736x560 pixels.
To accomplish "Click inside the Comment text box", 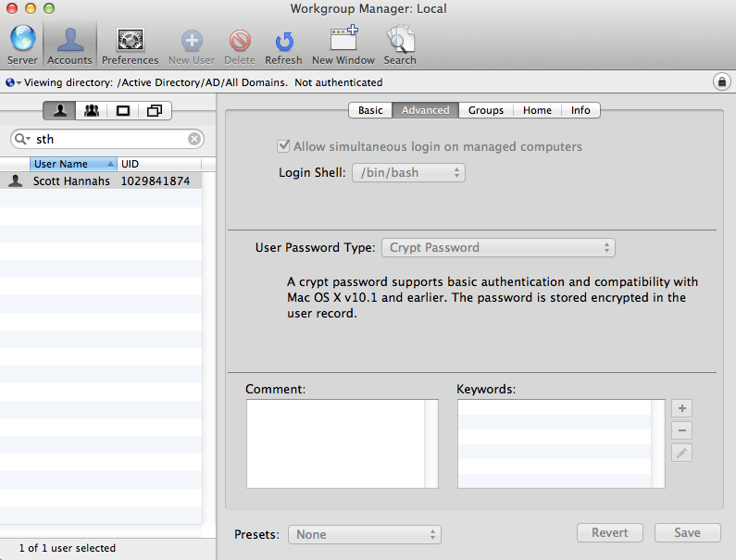I will [x=336, y=443].
